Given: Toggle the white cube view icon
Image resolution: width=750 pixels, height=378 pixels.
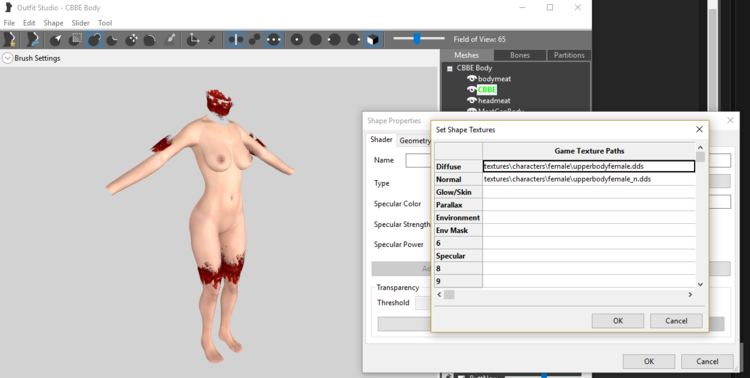Looking at the screenshot, I should [373, 40].
